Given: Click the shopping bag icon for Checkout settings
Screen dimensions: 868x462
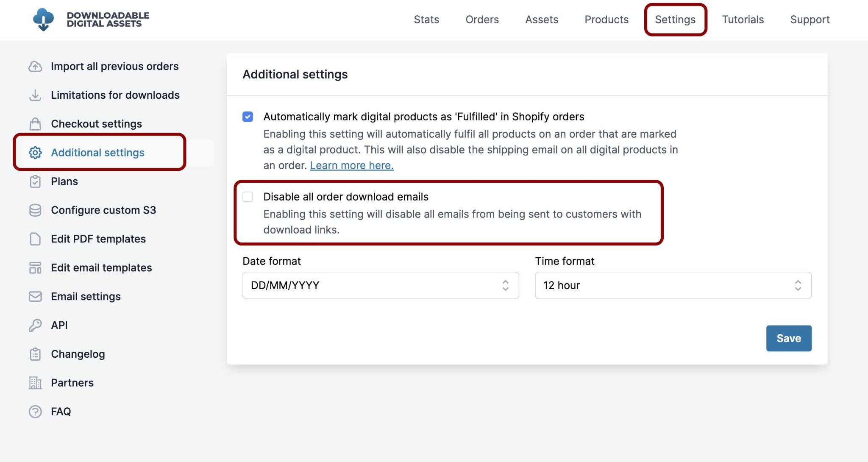Looking at the screenshot, I should pyautogui.click(x=35, y=124).
